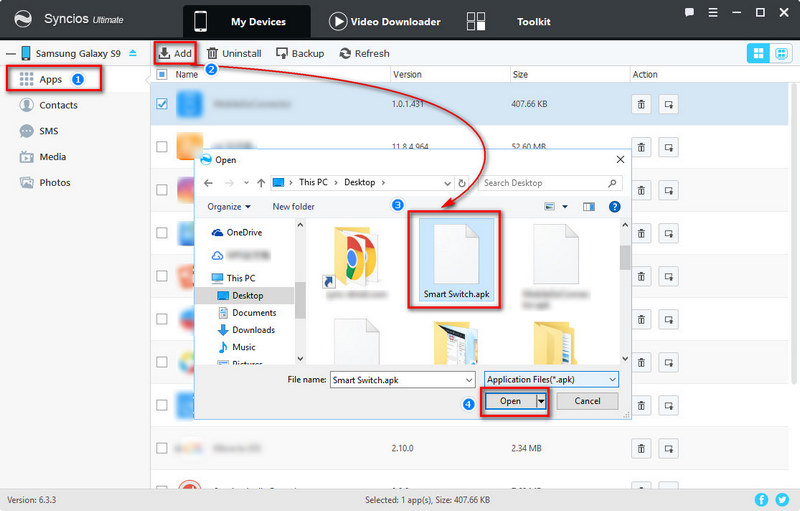Click the Uninstall toolbar button
800x511 pixels.
tap(234, 53)
